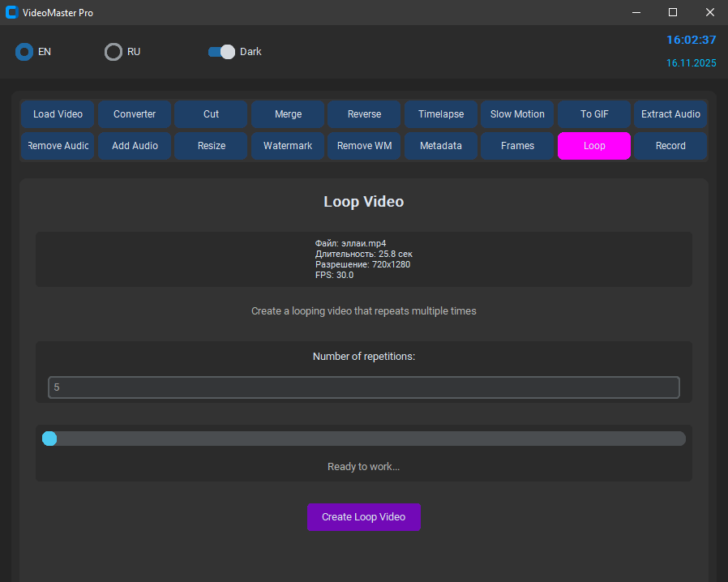
Task: Click the progress bar handle
Action: coord(49,439)
